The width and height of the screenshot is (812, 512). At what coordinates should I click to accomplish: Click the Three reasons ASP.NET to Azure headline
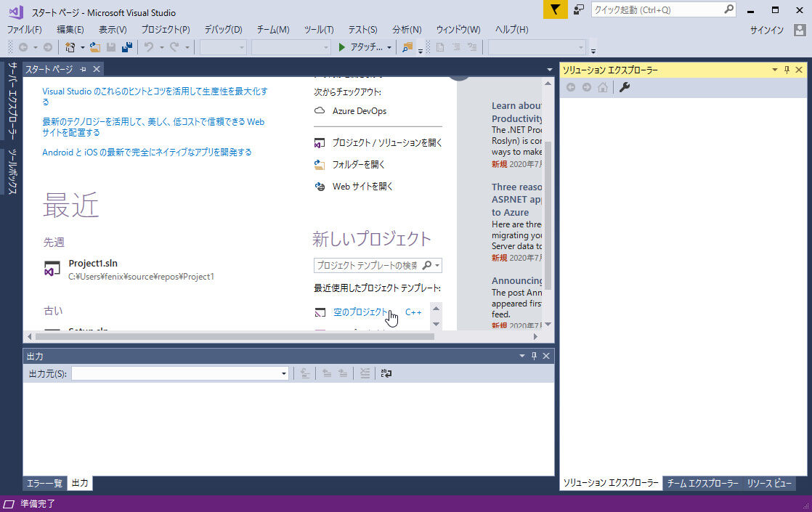pyautogui.click(x=516, y=200)
